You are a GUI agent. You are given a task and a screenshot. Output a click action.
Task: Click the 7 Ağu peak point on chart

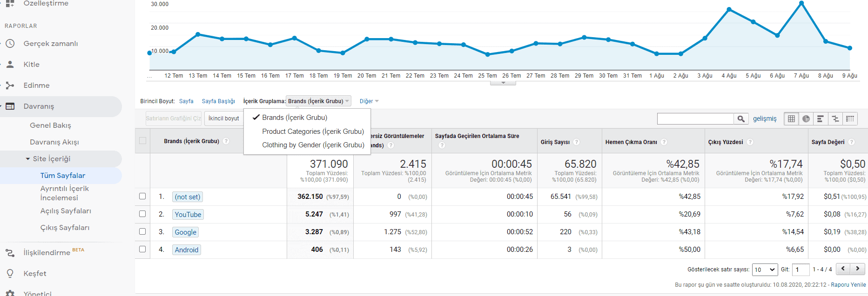point(801,3)
